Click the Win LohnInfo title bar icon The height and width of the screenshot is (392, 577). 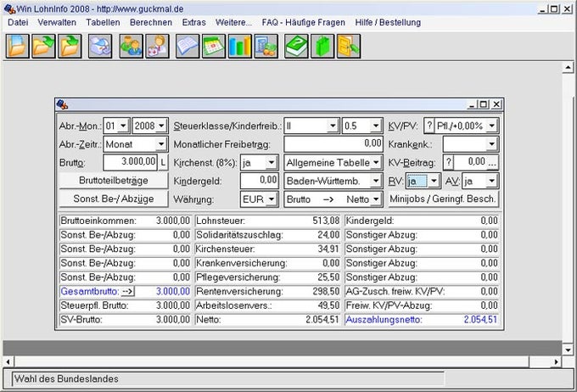click(x=9, y=8)
